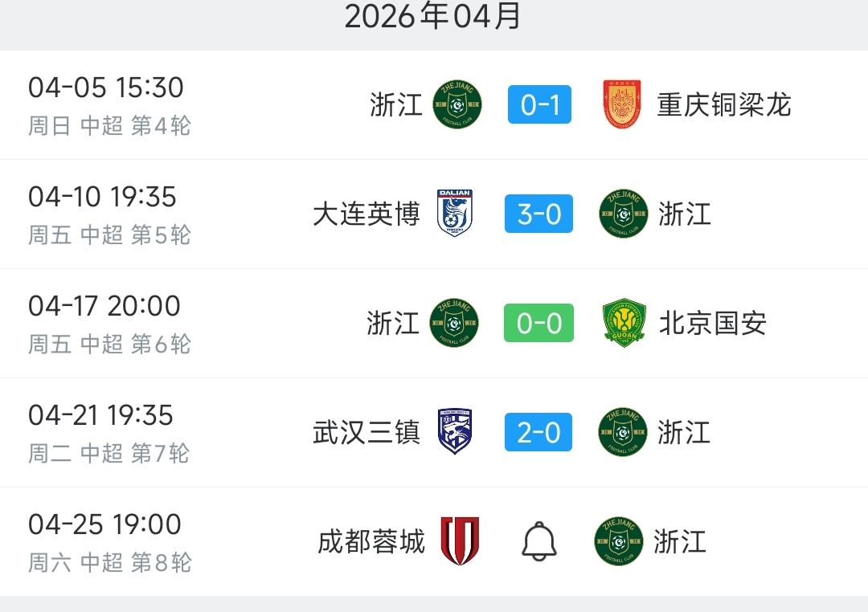The width and height of the screenshot is (868, 612).
Task: Click the blue 2-0 score badge
Action: 538,432
